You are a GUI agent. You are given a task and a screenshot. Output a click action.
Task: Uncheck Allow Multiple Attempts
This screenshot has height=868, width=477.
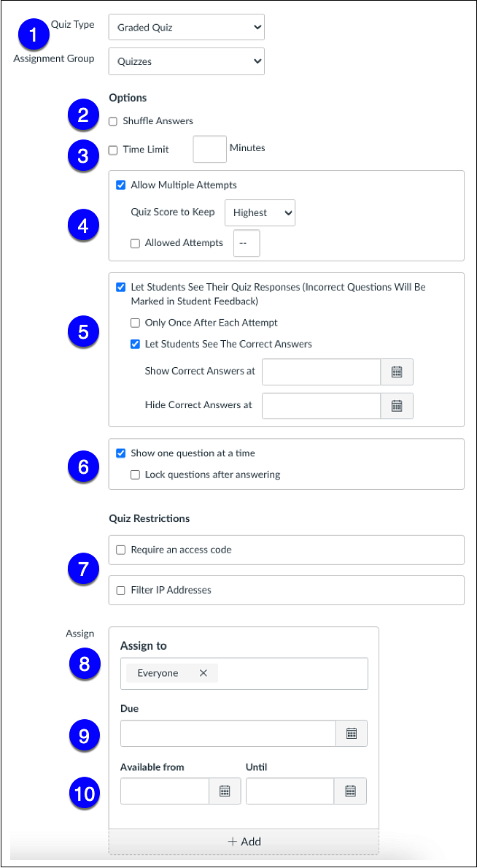click(x=121, y=185)
